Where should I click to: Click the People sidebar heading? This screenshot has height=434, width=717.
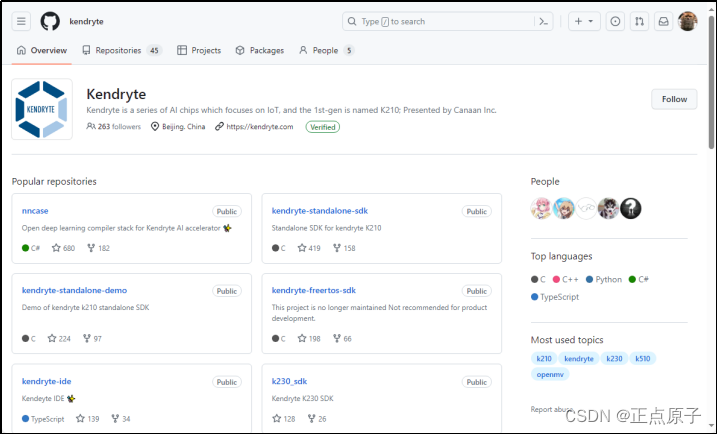[x=545, y=182]
